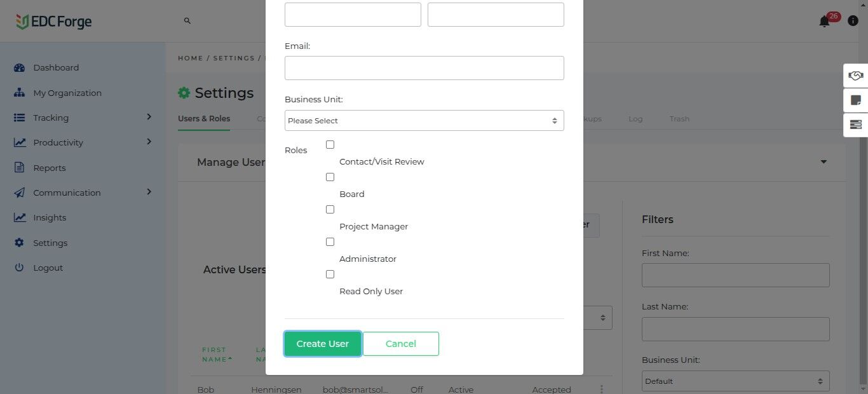The width and height of the screenshot is (868, 394).
Task: Open the handshake side panel icon
Action: pyautogui.click(x=855, y=76)
